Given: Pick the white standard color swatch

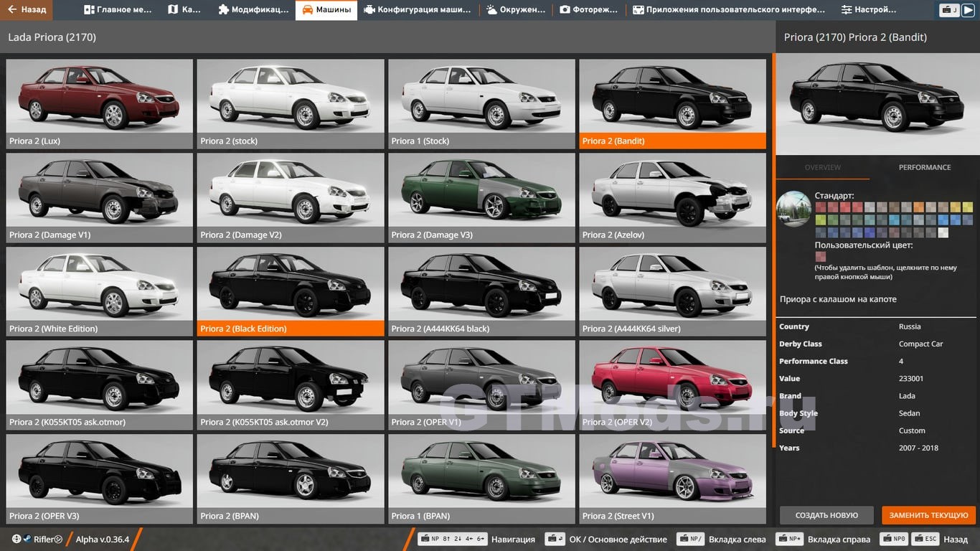Looking at the screenshot, I should click(x=943, y=232).
